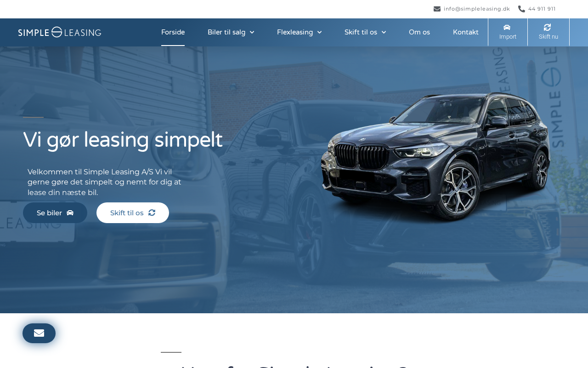Call the 44 911 911 phone link

click(542, 9)
